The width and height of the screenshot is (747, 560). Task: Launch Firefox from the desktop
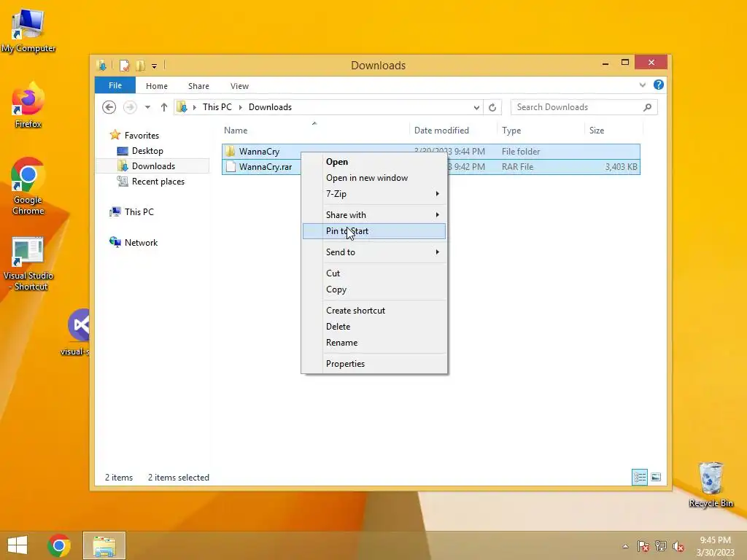(x=28, y=105)
